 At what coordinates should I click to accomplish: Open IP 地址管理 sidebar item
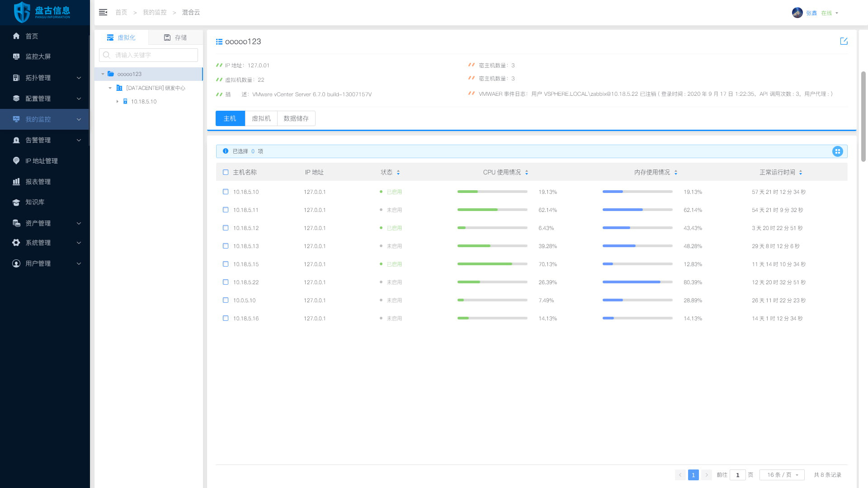(x=41, y=161)
